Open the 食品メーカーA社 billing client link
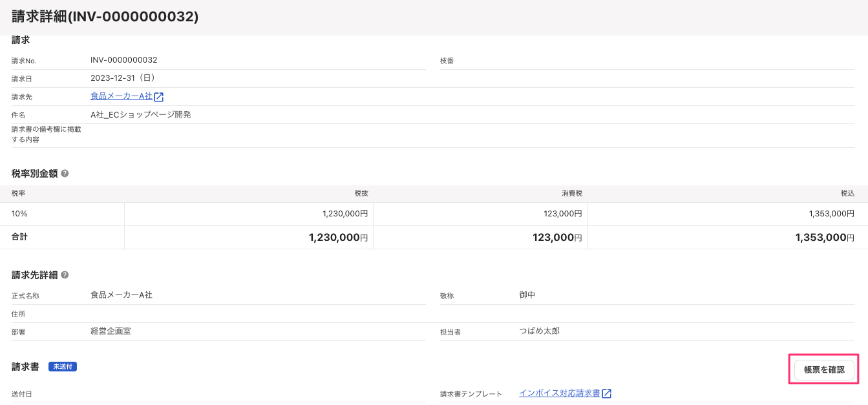Viewport: 868px width, 405px height. [x=121, y=96]
